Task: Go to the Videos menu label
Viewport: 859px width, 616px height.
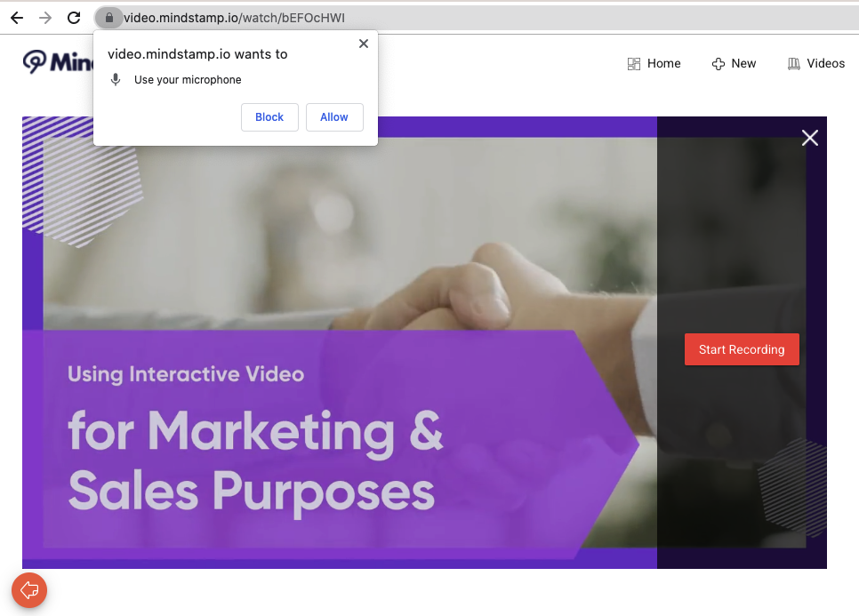Action: 825,64
